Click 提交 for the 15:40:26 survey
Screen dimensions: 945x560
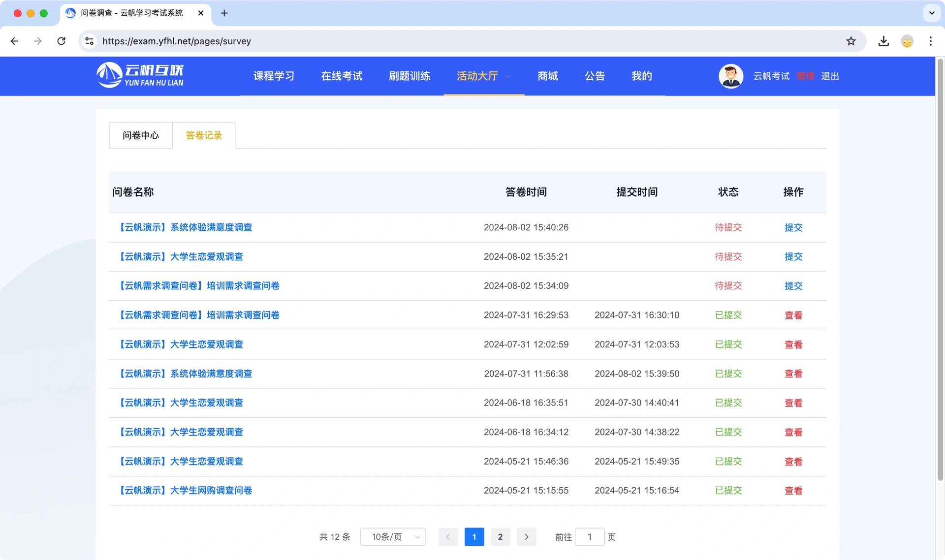pos(793,227)
